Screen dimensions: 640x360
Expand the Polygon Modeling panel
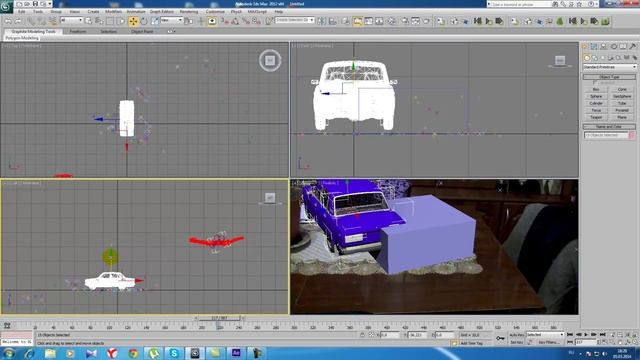coord(22,38)
